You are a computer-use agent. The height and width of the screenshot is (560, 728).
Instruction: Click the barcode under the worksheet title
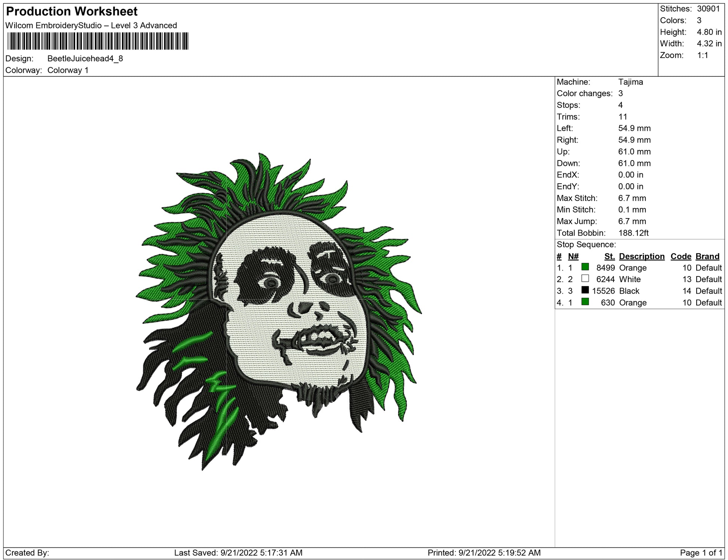[98, 41]
